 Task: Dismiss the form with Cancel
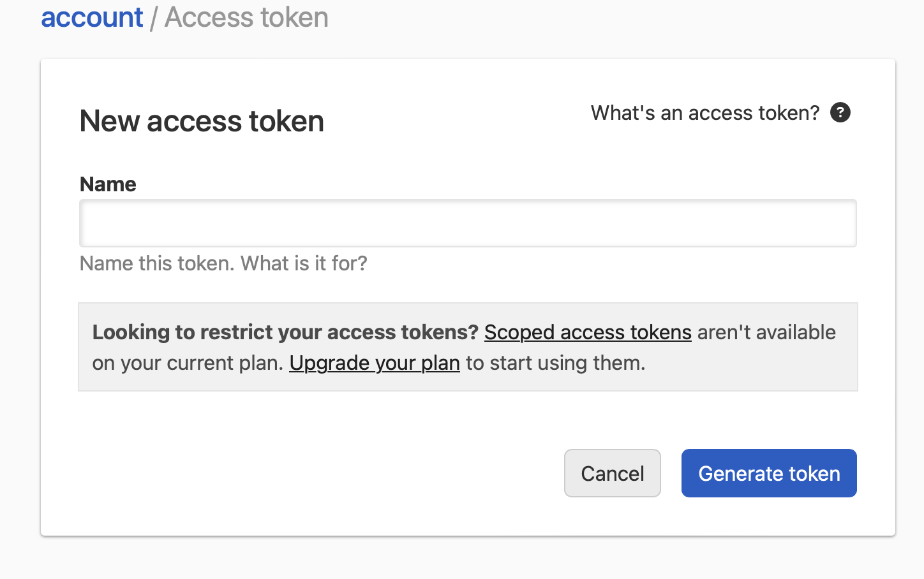[612, 473]
